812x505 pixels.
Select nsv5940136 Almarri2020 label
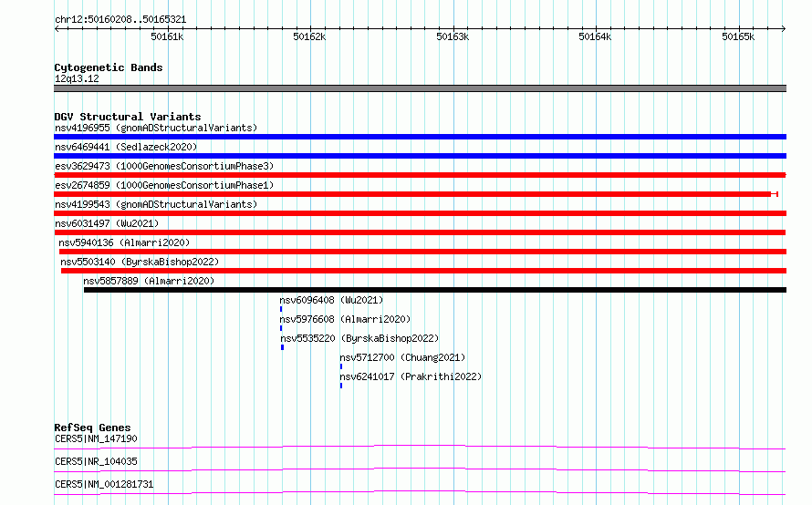tap(124, 242)
